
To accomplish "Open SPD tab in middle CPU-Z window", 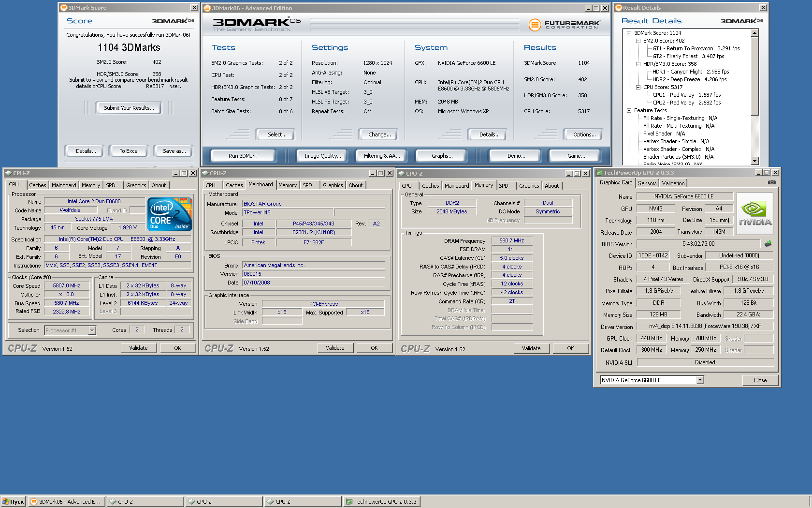I will (307, 185).
